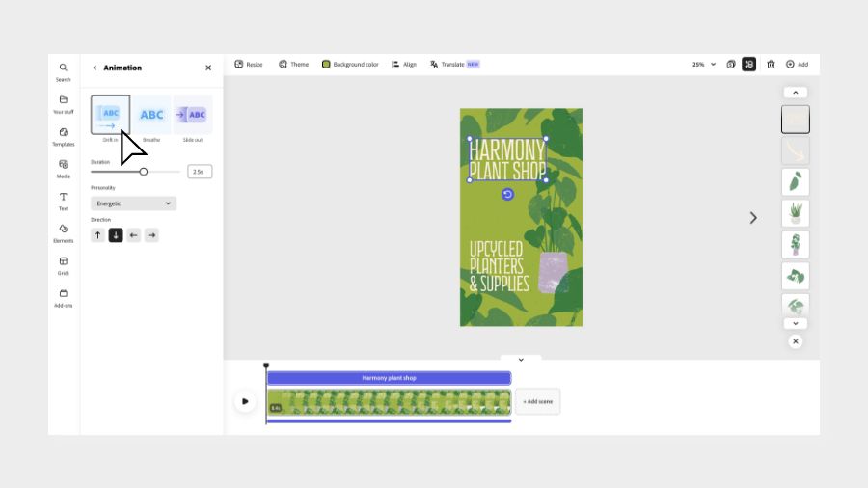Click the dark grid view icon in toolbar
The width and height of the screenshot is (868, 488).
(x=749, y=65)
